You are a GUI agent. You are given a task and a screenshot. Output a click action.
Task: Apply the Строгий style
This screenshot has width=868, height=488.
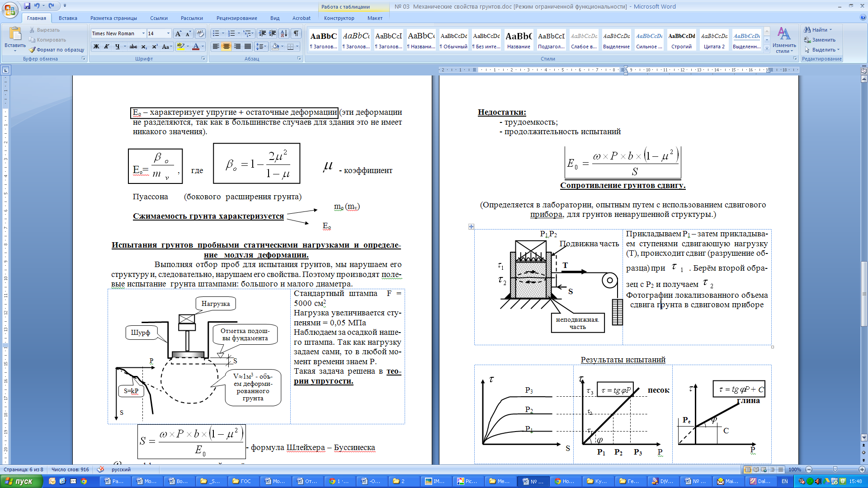[x=682, y=40]
